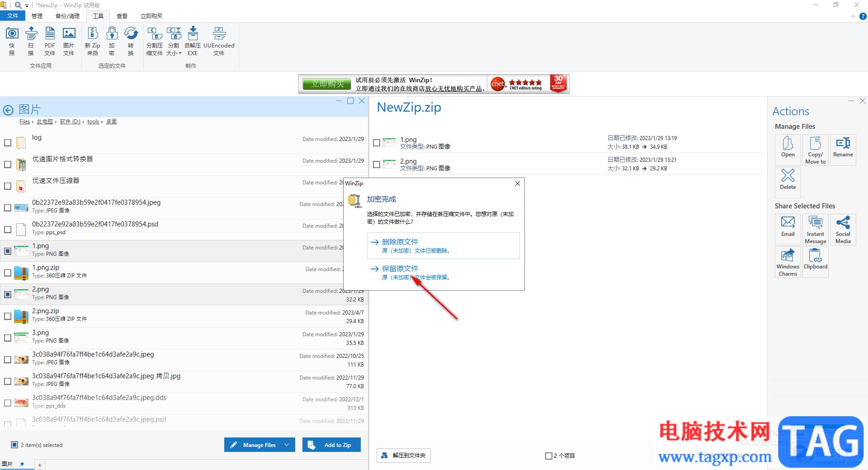Switch to the 查看 ribbon tab
The image size is (868, 470).
[x=122, y=16]
